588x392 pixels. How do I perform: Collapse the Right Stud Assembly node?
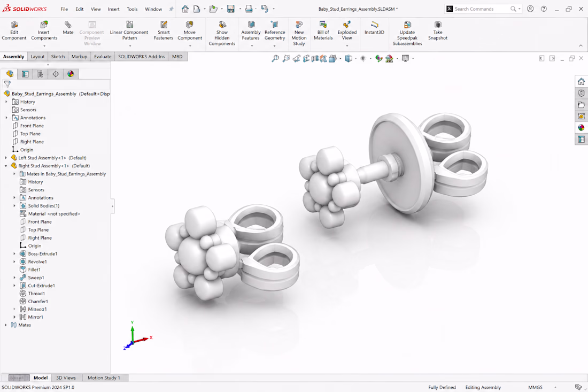click(x=6, y=166)
